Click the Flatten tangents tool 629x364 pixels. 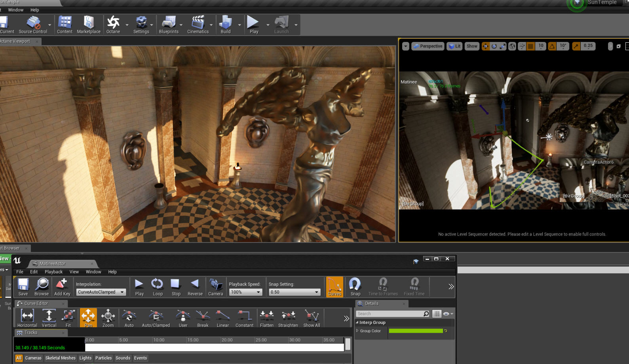point(267,318)
